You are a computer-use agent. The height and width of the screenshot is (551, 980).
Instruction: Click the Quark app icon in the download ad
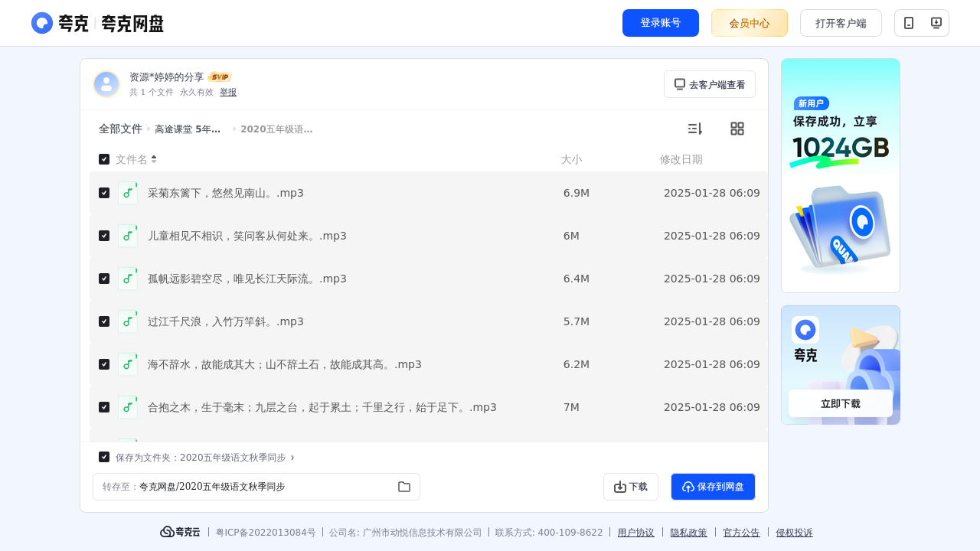click(x=805, y=330)
